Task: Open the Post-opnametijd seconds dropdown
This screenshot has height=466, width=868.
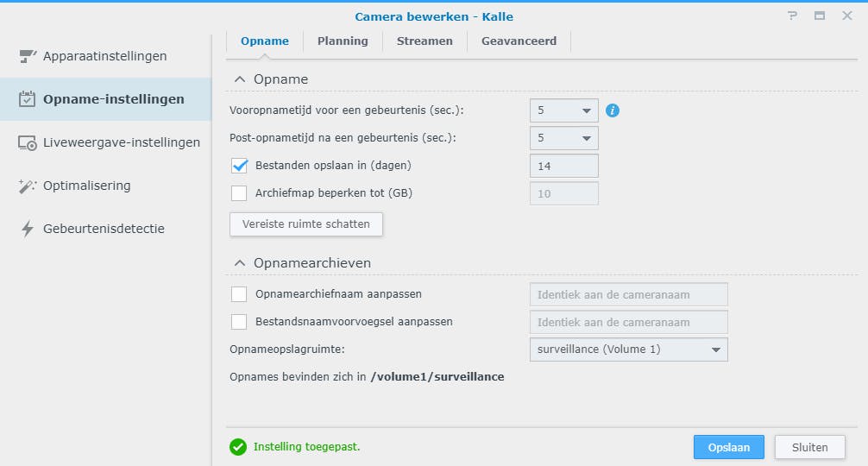Action: click(563, 138)
